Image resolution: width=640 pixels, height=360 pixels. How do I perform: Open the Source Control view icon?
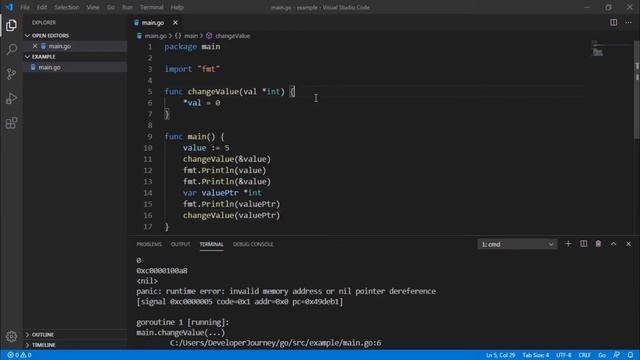coord(11,74)
